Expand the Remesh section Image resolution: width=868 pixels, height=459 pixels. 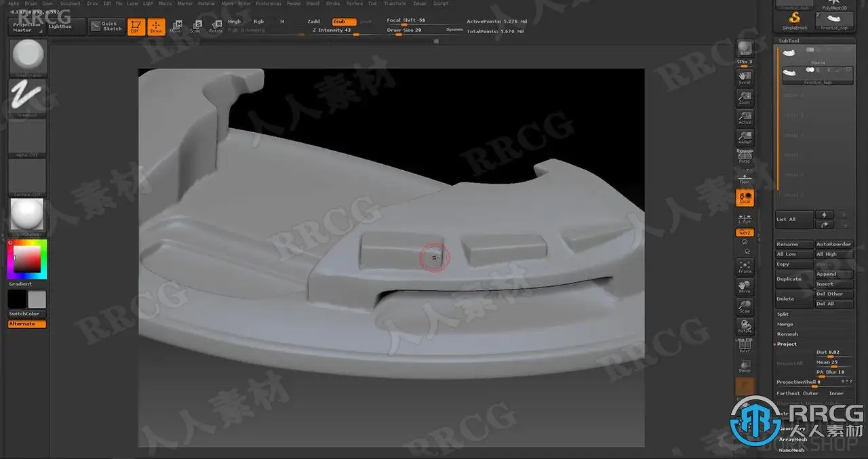click(787, 334)
